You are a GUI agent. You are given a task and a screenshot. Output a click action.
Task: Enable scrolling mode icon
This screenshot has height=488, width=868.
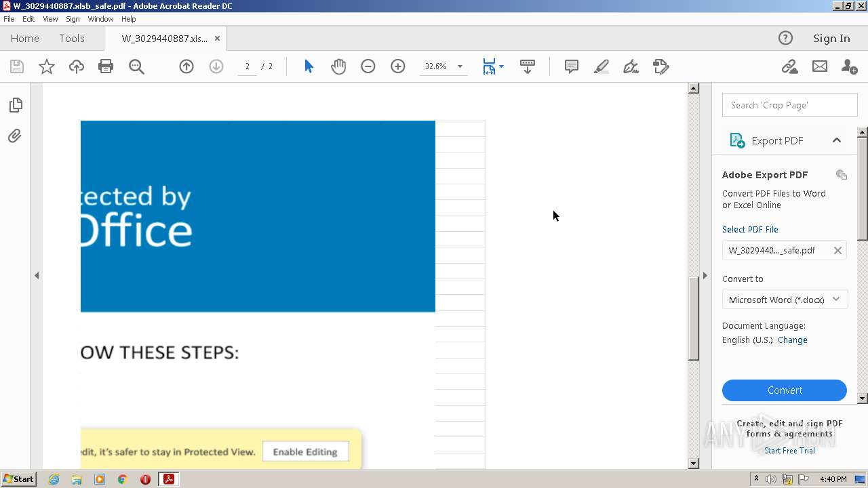click(x=527, y=66)
